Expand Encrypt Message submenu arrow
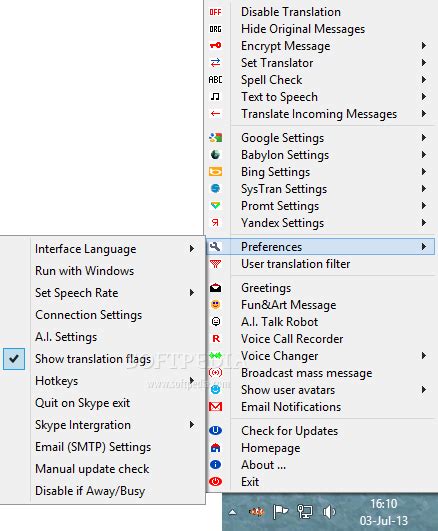Viewport: 438px width, 531px height. 423,45
